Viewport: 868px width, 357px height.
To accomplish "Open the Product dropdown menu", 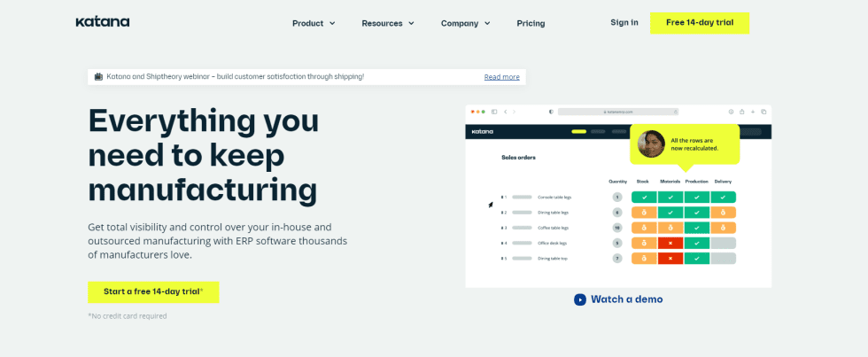I will pos(314,23).
